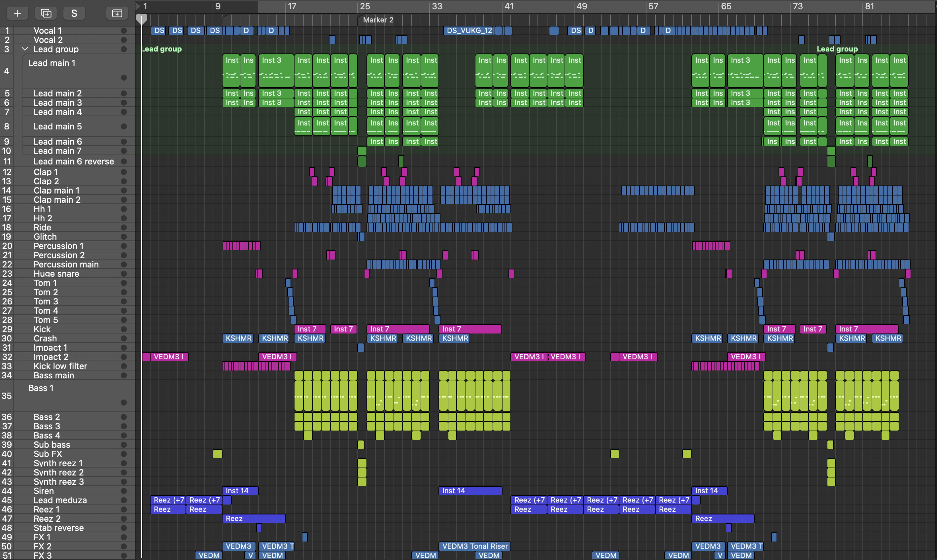Select the first Reez (+7 region on Lead meduza
Screen dimensions: 937x560
(168, 500)
